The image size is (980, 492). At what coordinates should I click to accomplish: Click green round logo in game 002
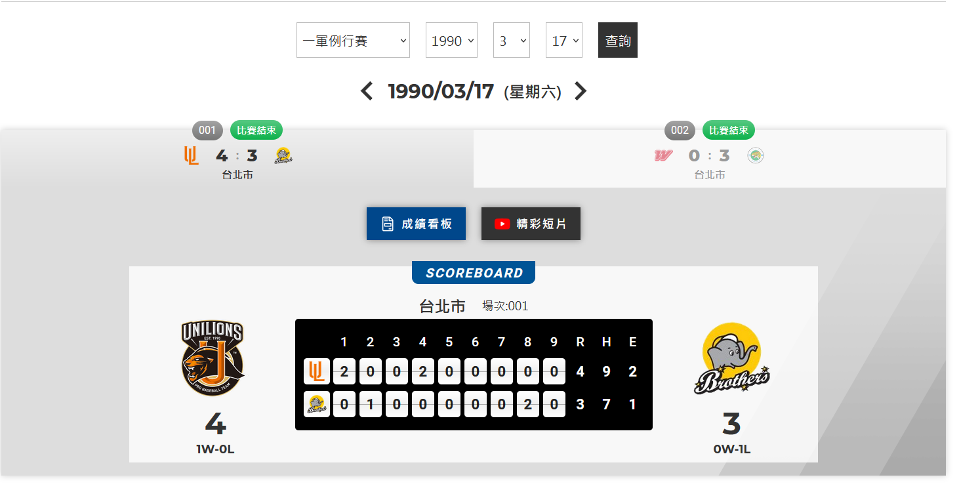tap(756, 155)
